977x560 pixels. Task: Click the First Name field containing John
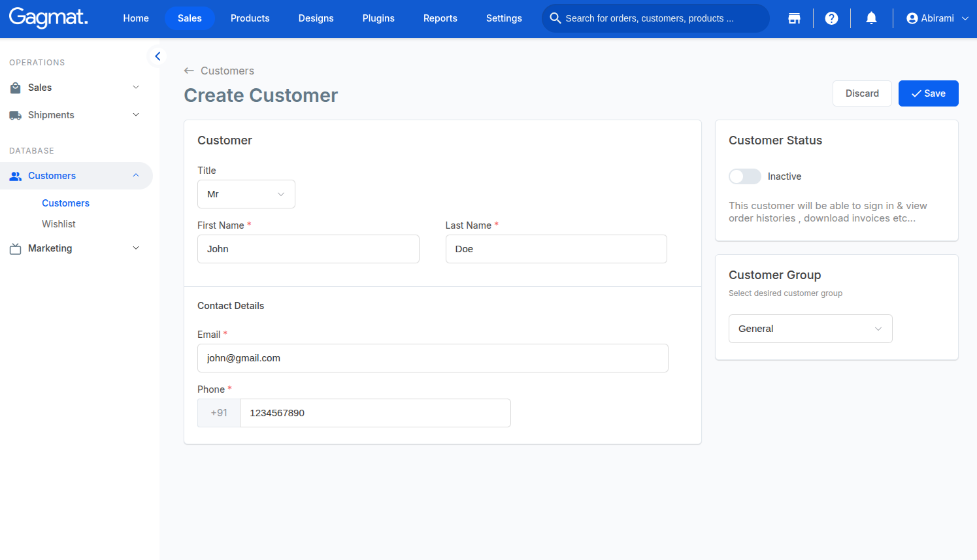(308, 249)
